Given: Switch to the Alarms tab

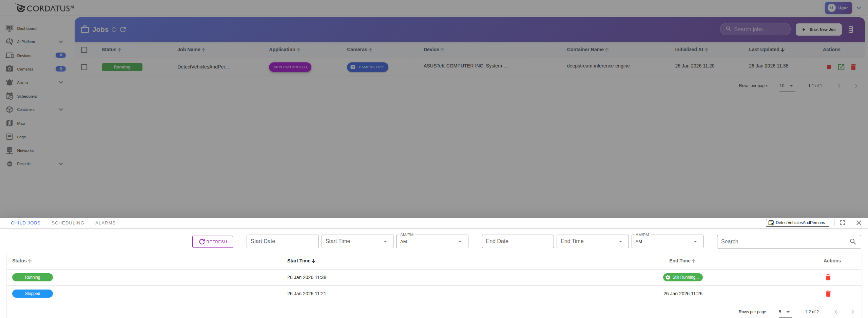Looking at the screenshot, I should coord(105,223).
